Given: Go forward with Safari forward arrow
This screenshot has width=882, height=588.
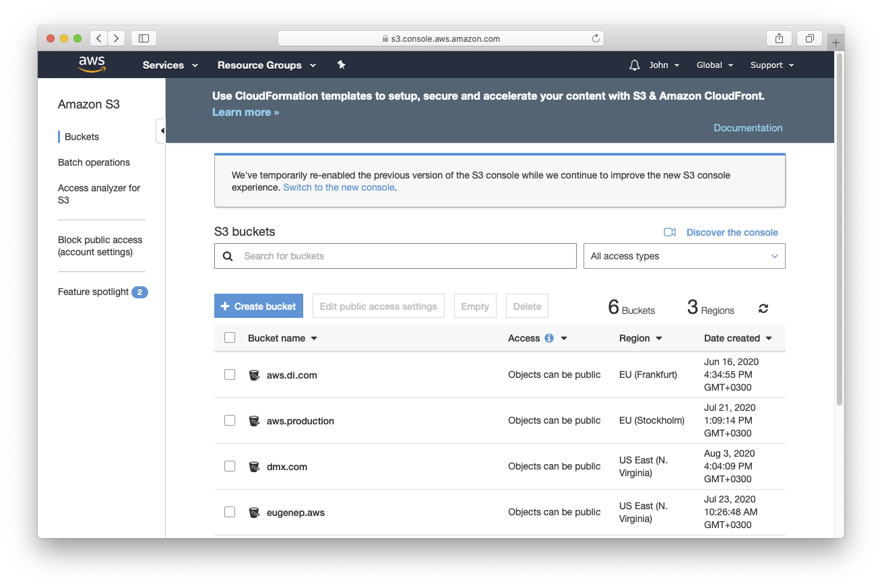Looking at the screenshot, I should click(117, 38).
